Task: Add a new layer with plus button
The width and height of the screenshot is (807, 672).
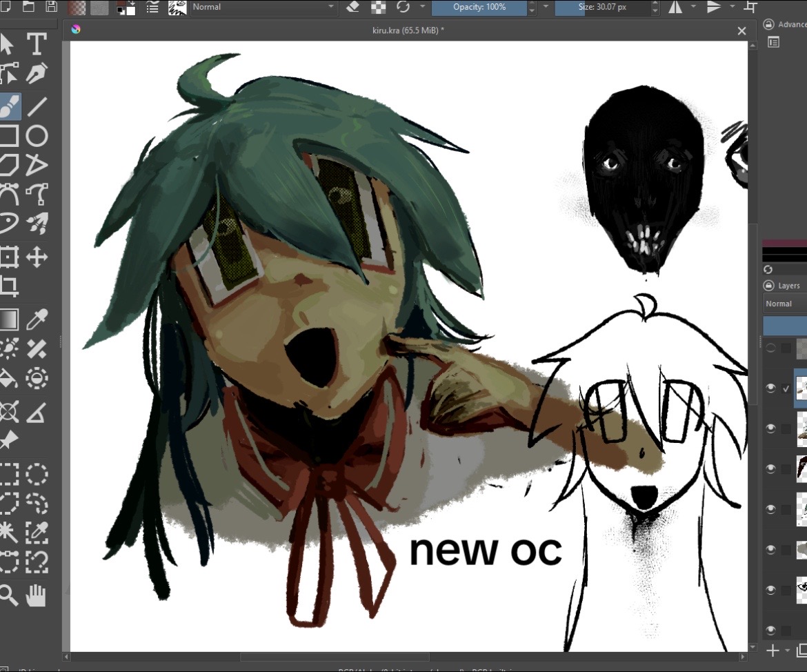Action: 773,651
